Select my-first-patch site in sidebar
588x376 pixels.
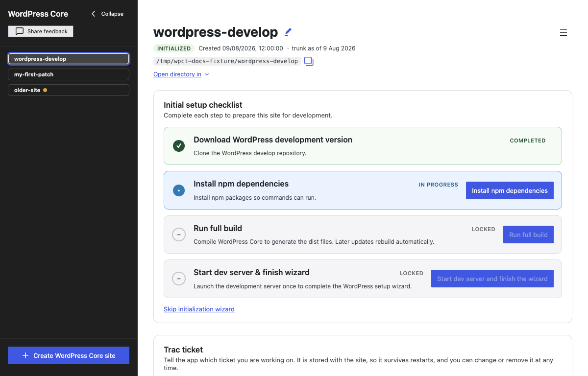69,74
